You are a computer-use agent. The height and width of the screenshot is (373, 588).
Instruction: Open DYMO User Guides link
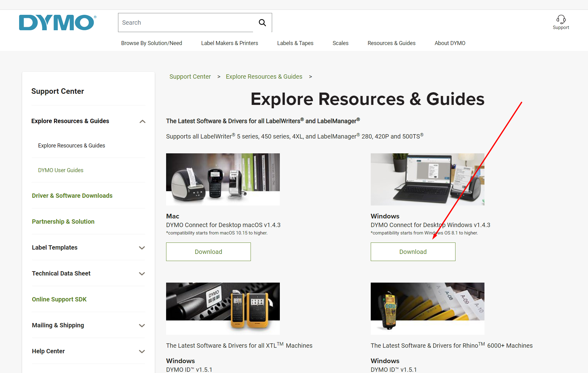pyautogui.click(x=61, y=170)
